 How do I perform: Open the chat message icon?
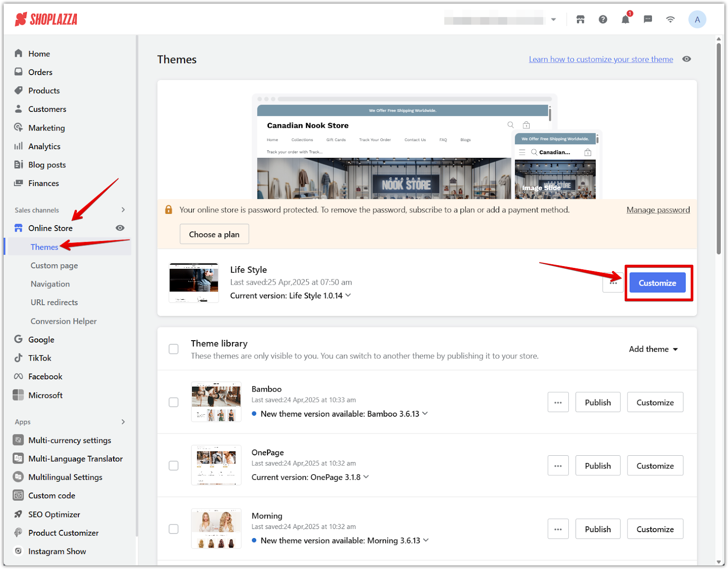pos(648,20)
